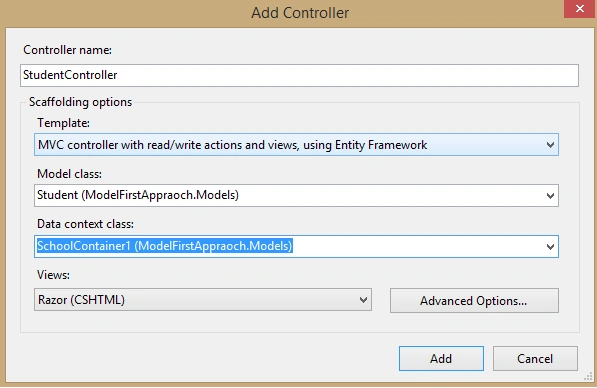Select the Student model class entry

point(138,195)
